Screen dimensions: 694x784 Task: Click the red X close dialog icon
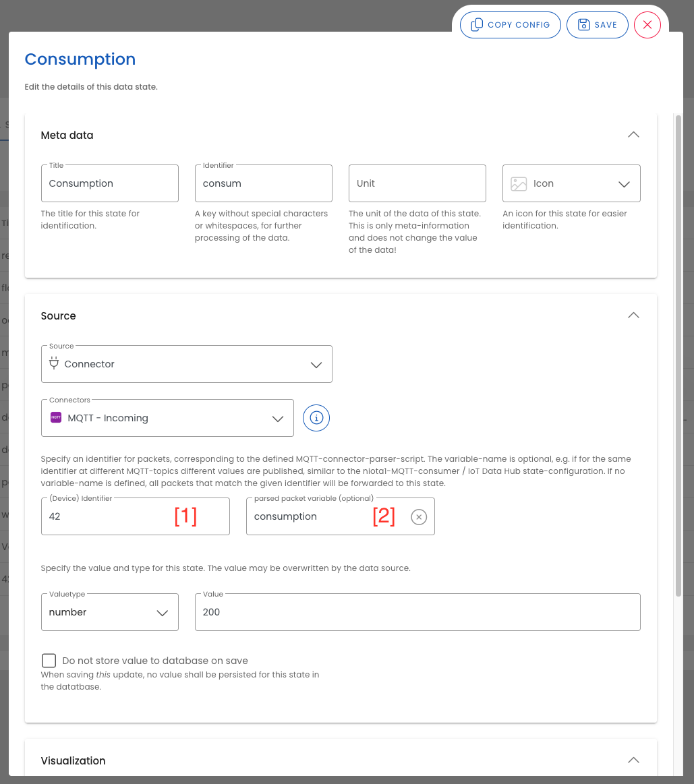(x=647, y=25)
